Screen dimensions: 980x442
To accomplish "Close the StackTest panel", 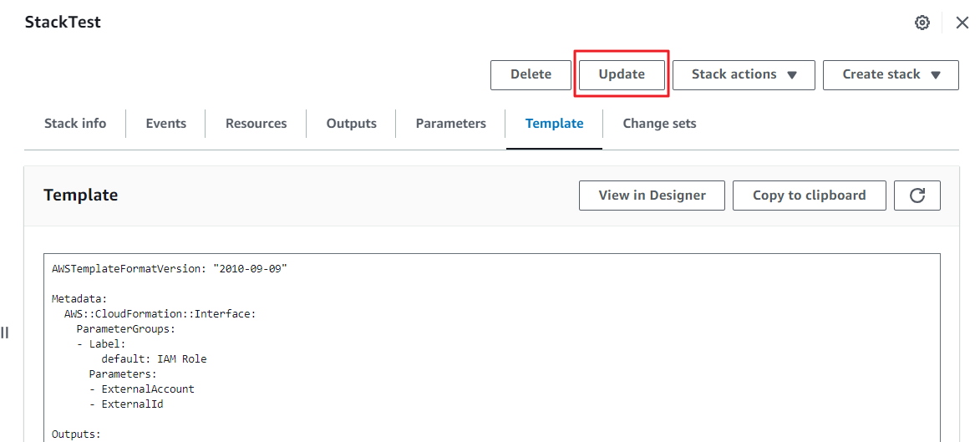I will pos(962,23).
